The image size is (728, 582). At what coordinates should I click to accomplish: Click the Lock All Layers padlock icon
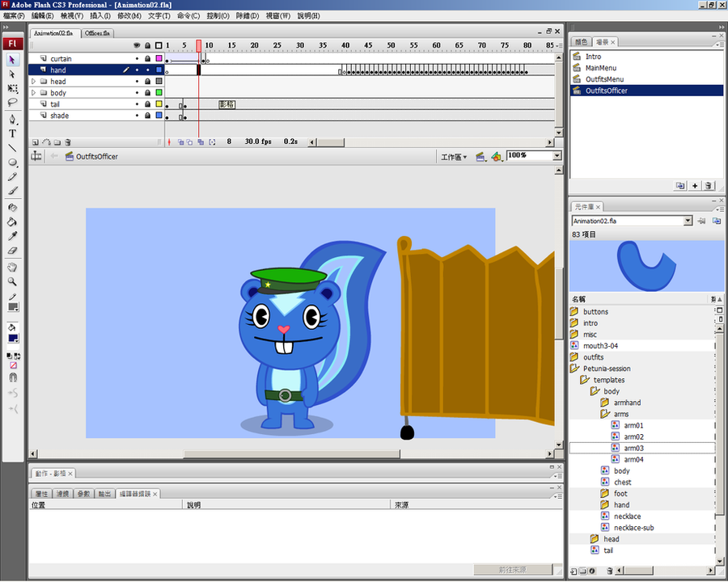[x=148, y=45]
